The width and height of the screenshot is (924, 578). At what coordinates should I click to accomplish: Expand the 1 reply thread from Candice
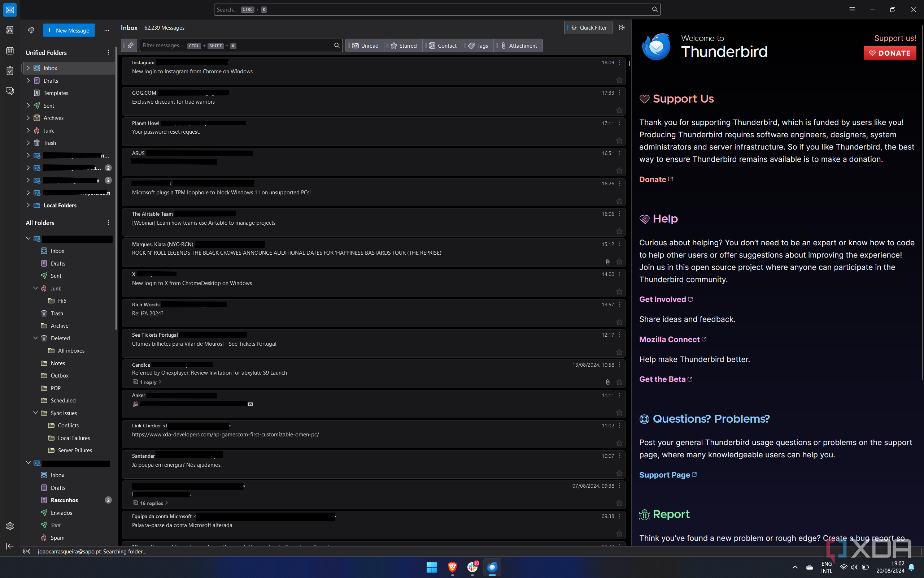(147, 382)
